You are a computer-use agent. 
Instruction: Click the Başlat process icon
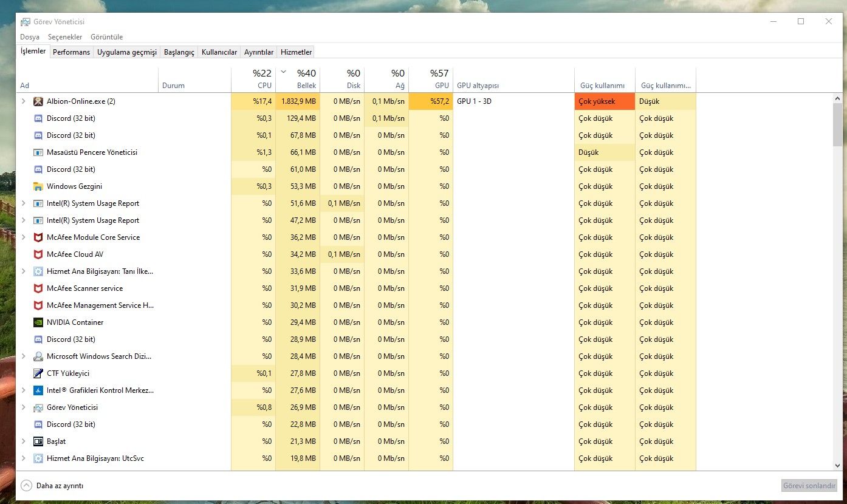[x=38, y=441]
